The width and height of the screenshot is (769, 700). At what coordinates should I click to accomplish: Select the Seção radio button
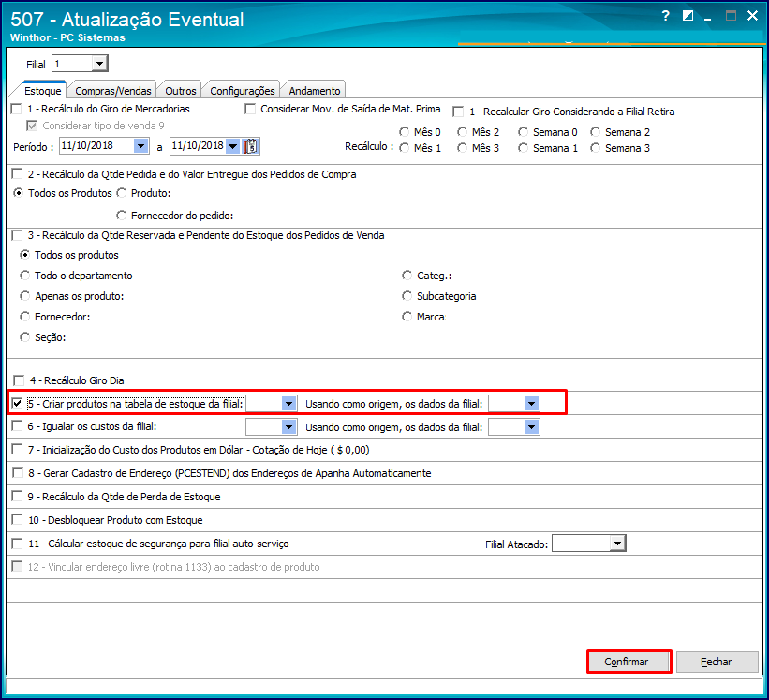(24, 337)
